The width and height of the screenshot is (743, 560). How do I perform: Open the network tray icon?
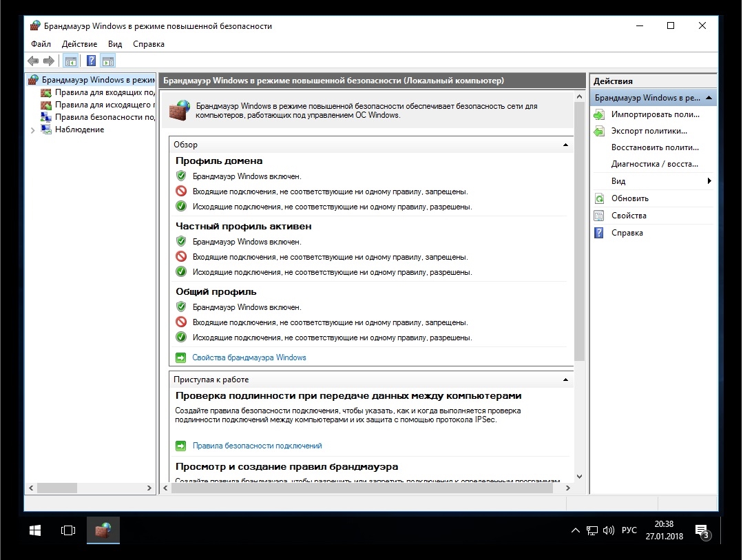click(x=592, y=530)
